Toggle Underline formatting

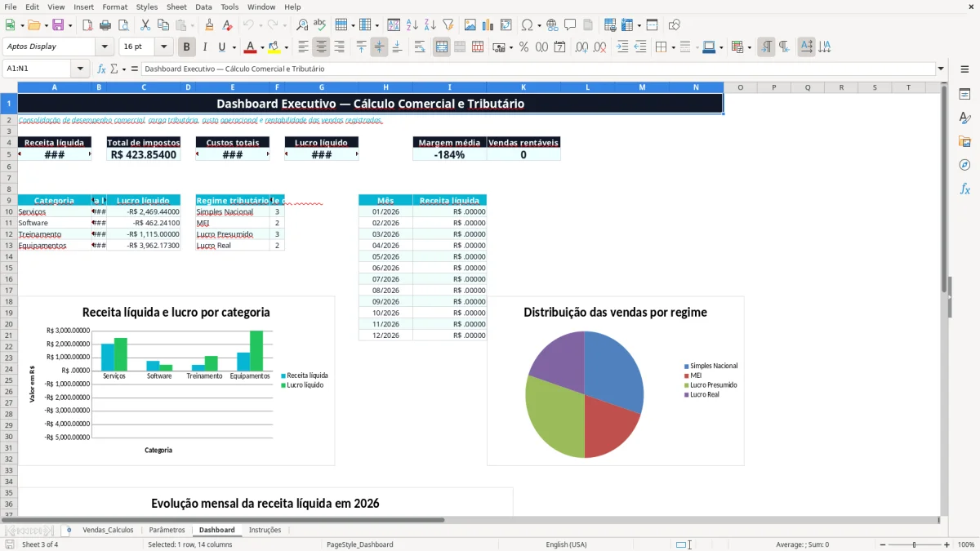(x=220, y=47)
